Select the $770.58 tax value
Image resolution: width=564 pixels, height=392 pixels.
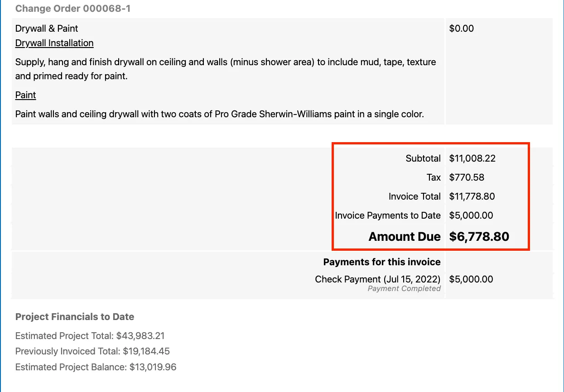click(467, 177)
